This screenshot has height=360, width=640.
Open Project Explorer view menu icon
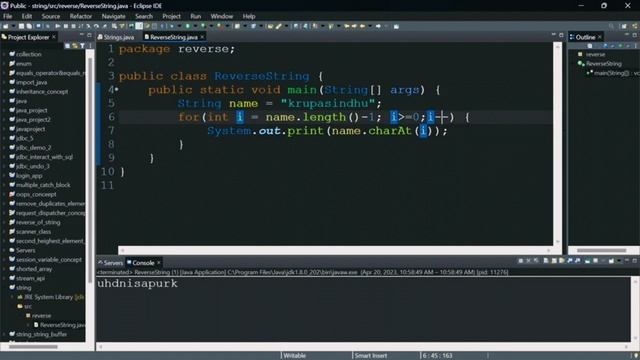90,46
